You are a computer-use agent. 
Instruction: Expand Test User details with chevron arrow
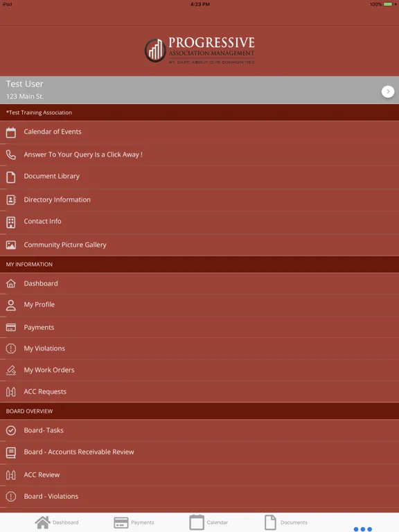pos(388,91)
